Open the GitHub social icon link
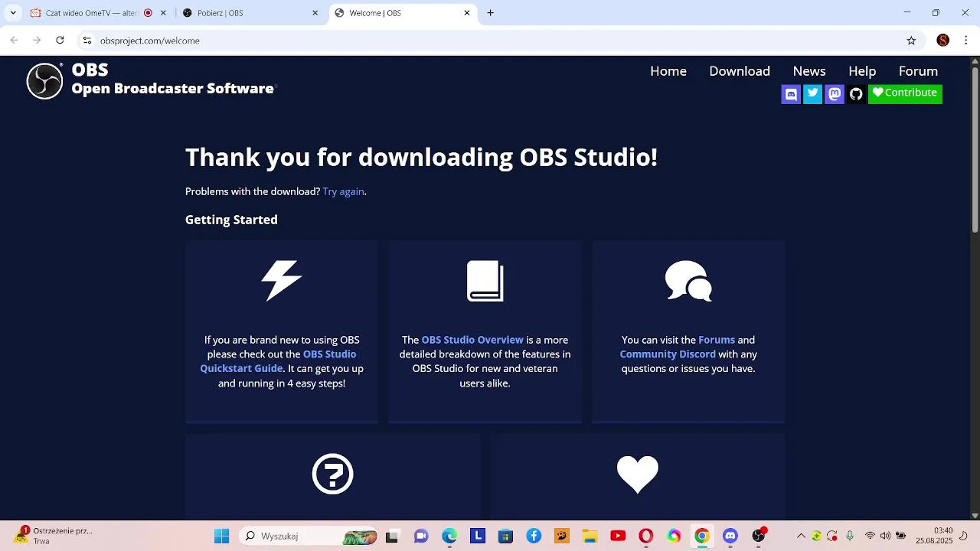Viewport: 980px width, 551px height. pyautogui.click(x=856, y=94)
